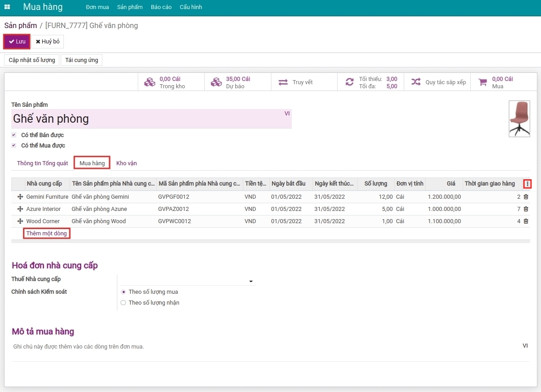Remove Wood Corner line with trash icon
Viewport: 541px width, 392px height.
(526, 221)
